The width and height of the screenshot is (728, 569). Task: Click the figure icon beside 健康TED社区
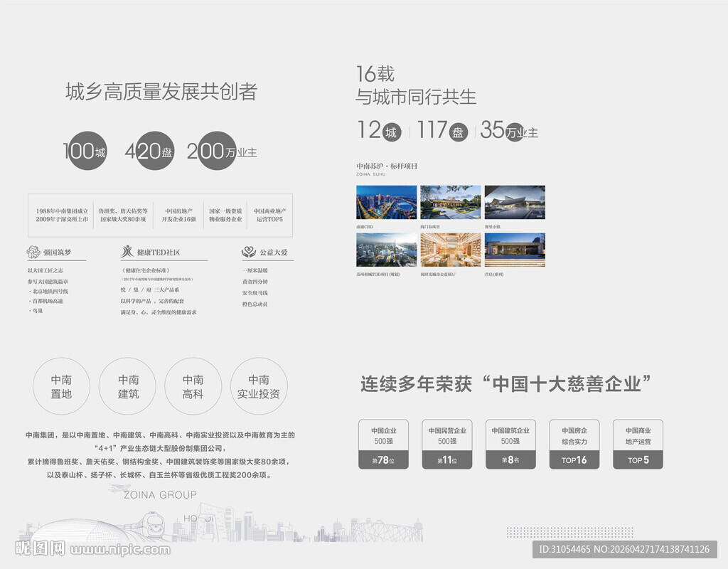[127, 252]
